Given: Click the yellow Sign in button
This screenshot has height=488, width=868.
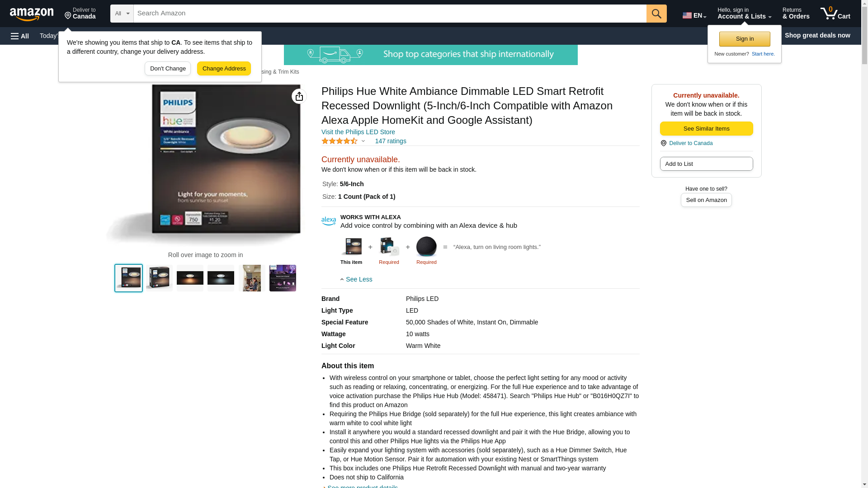Looking at the screenshot, I should coord(745,39).
